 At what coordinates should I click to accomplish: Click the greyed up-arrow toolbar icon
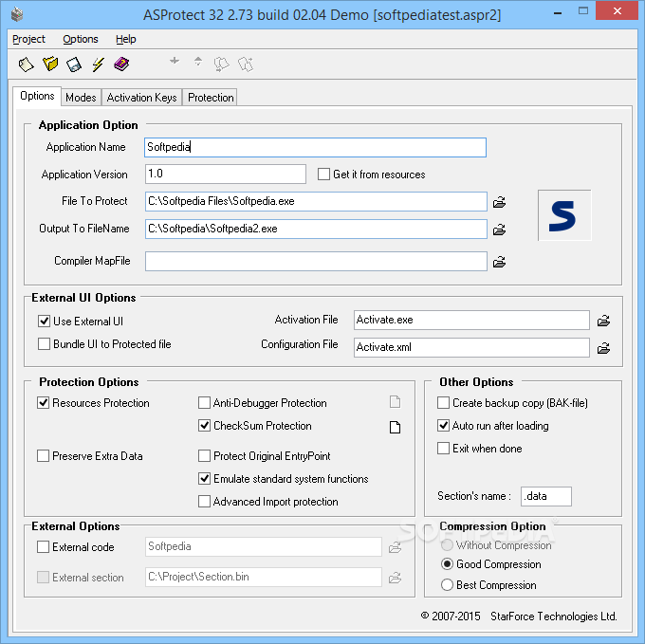(198, 62)
